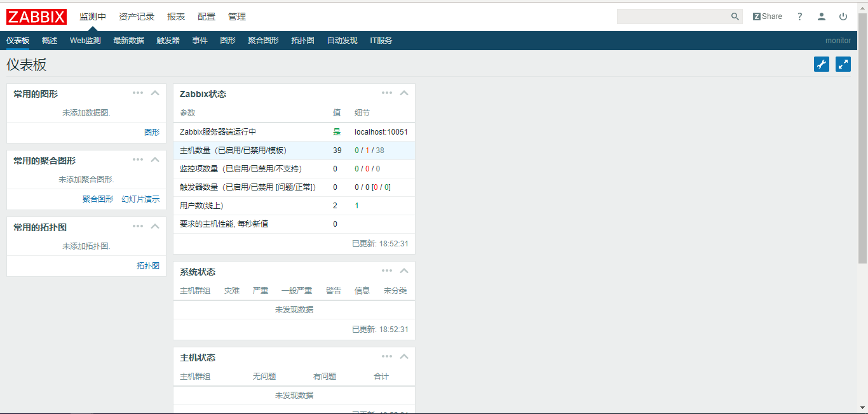
Task: Click the 有问题 column header in 主机状态
Action: pos(325,377)
